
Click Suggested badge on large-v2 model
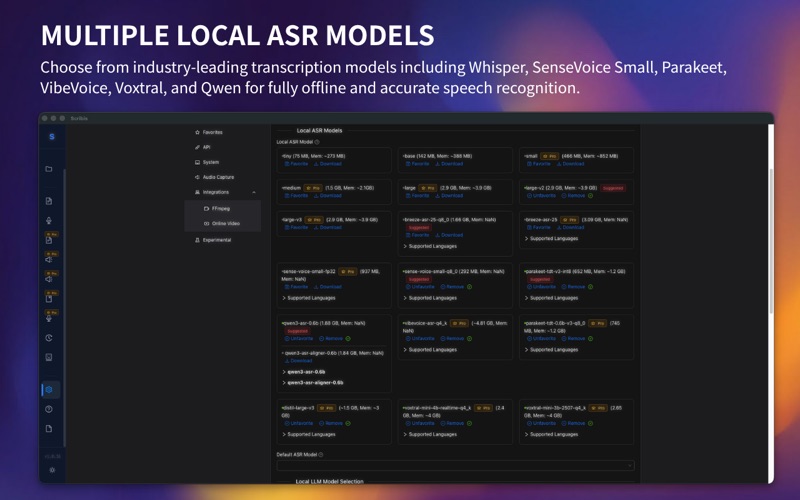613,188
